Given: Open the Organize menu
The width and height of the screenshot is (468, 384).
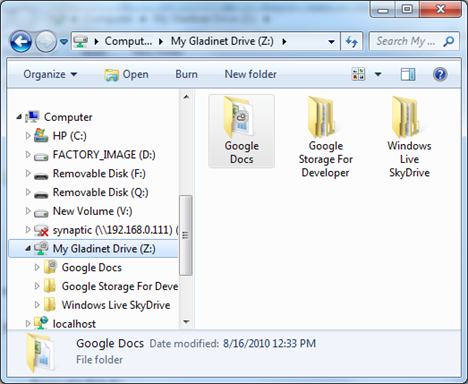Looking at the screenshot, I should click(x=50, y=74).
